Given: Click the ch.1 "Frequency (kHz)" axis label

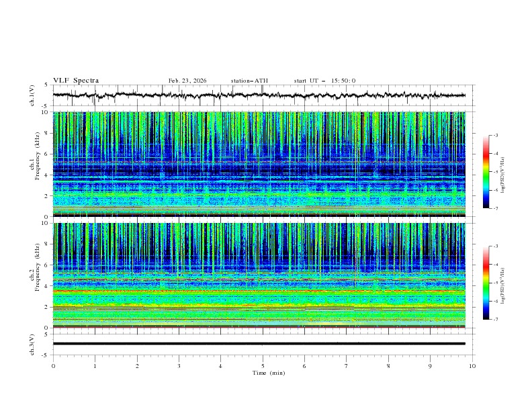Looking at the screenshot, I should pos(38,155).
